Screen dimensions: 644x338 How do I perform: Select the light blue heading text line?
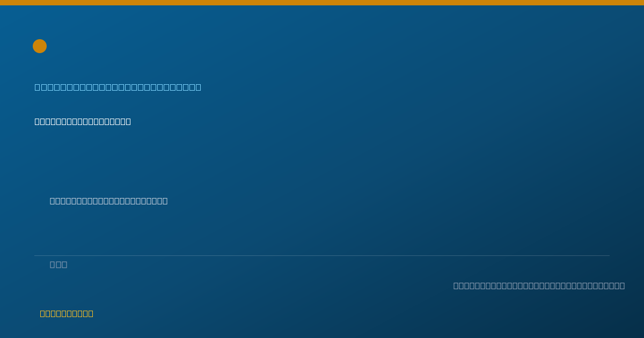click(118, 87)
